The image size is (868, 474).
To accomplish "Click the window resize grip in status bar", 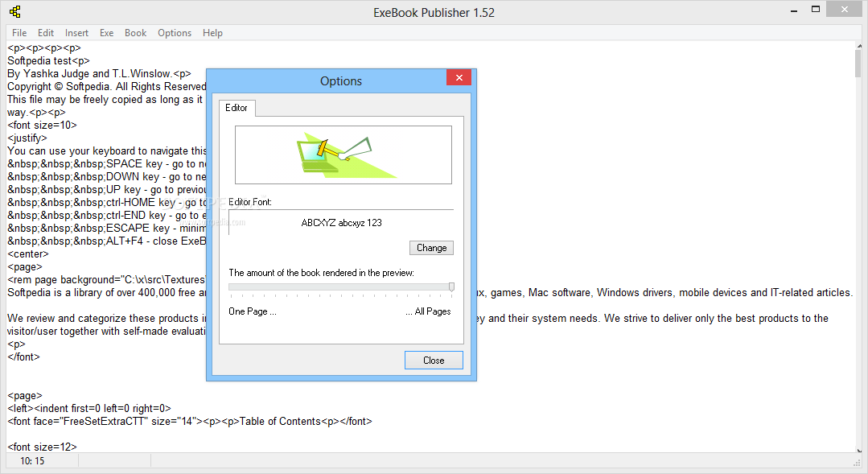I will (x=858, y=462).
